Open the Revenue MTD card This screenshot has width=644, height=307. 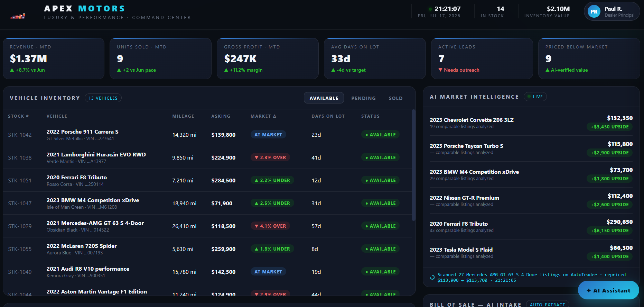[54, 58]
